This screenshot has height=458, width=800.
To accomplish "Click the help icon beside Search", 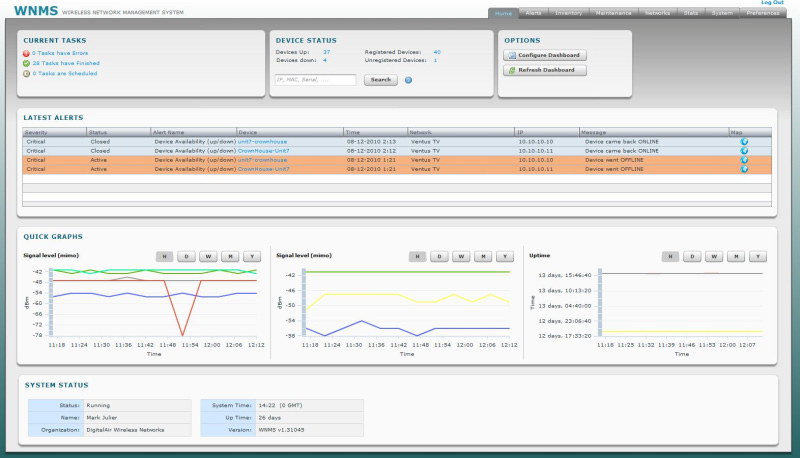I will click(408, 80).
